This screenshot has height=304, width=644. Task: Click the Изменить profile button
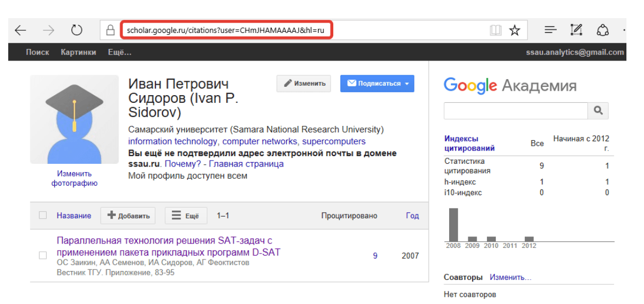(x=304, y=84)
